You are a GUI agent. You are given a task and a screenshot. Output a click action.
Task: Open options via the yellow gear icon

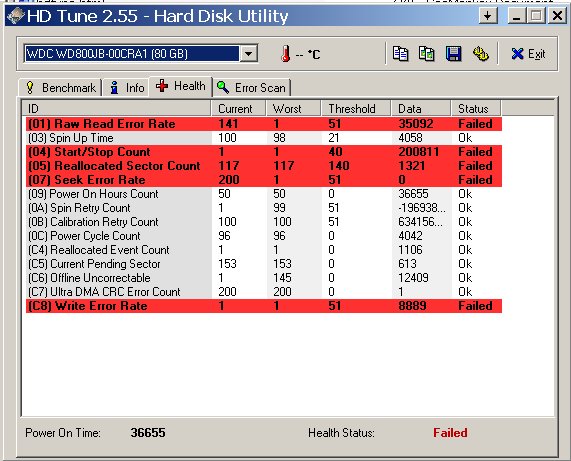point(481,54)
